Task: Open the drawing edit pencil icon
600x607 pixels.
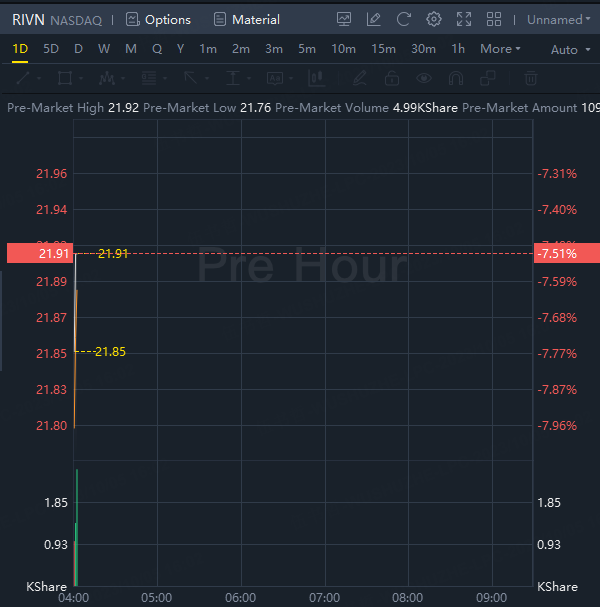Action: [x=374, y=19]
